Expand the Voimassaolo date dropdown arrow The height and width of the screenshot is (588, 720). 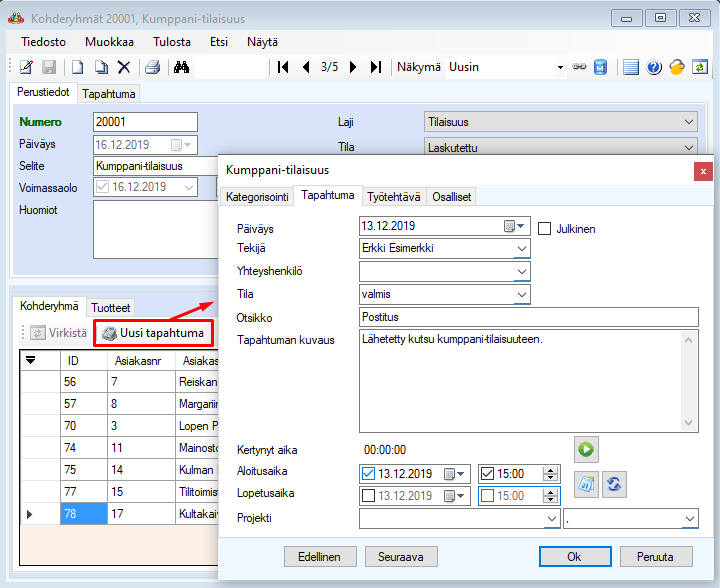click(189, 187)
